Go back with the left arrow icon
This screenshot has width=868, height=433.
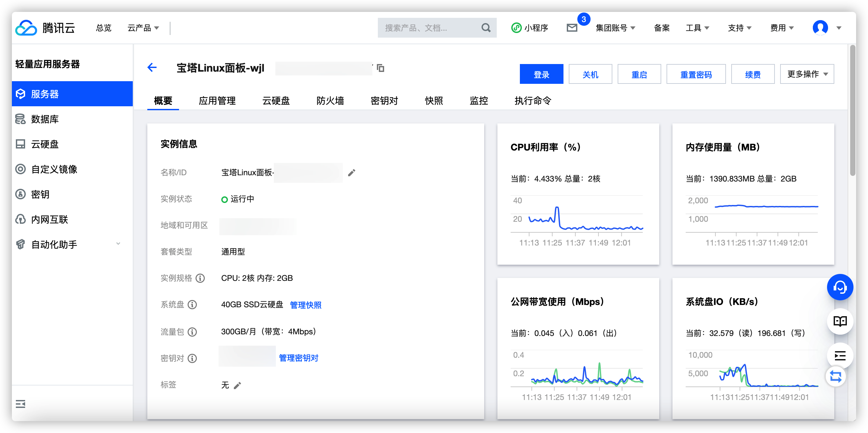(152, 68)
